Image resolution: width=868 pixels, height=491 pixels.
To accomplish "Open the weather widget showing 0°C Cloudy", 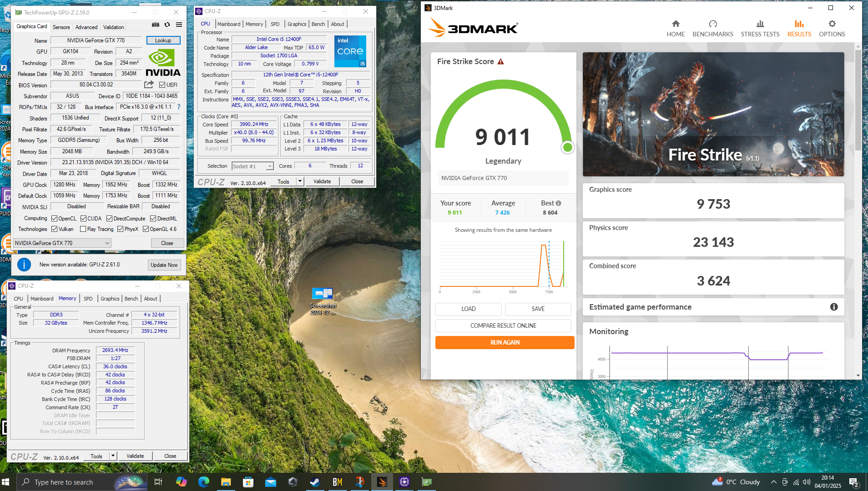I will click(737, 482).
